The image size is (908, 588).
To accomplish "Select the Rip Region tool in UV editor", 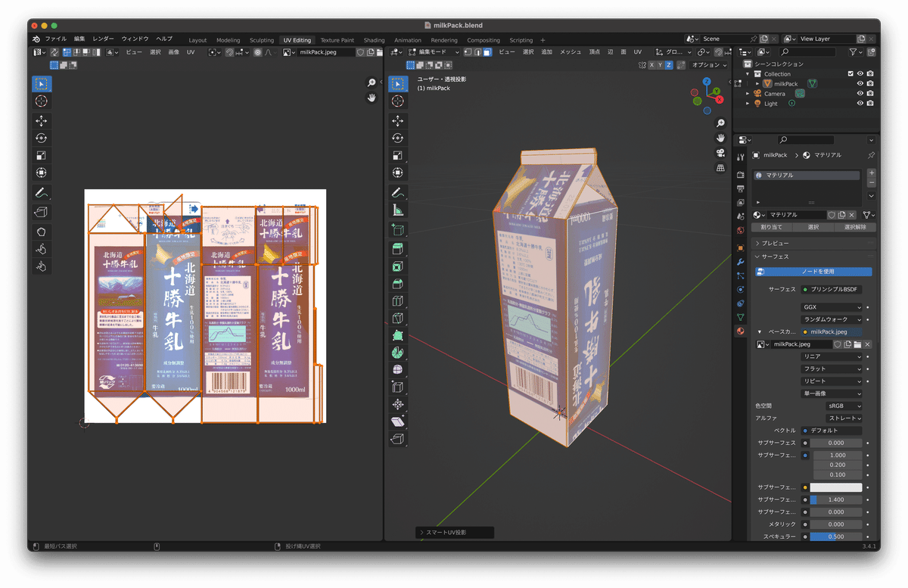I will tap(42, 213).
